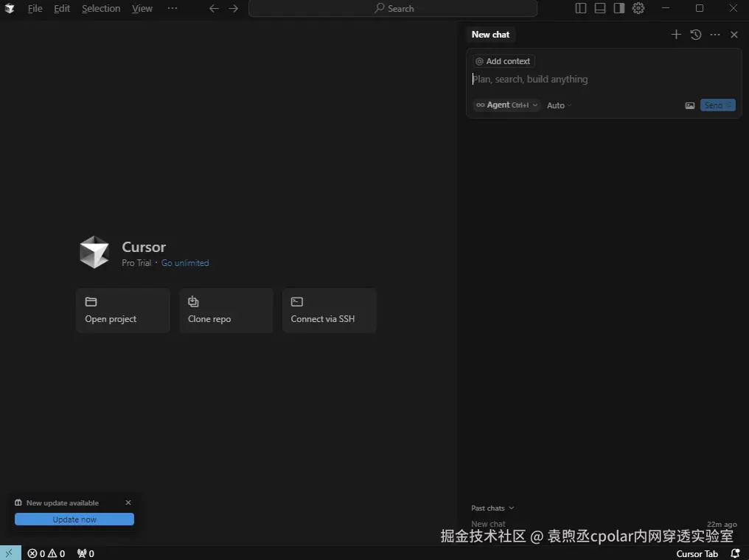Click the Update now button

[74, 519]
